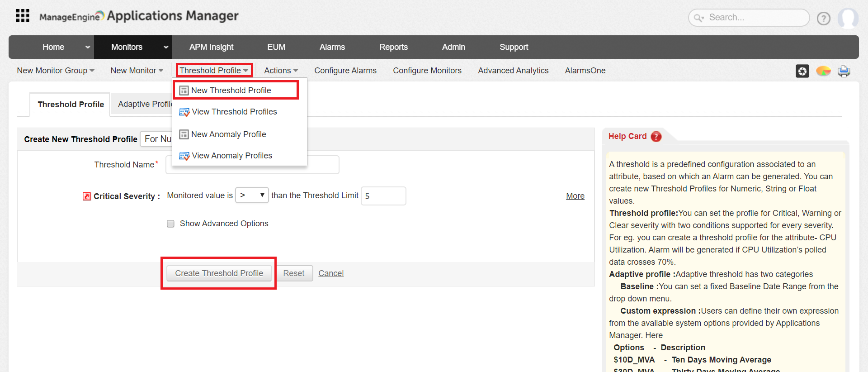Click the View Threshold Profiles icon
This screenshot has width=868, height=372.
[x=184, y=112]
